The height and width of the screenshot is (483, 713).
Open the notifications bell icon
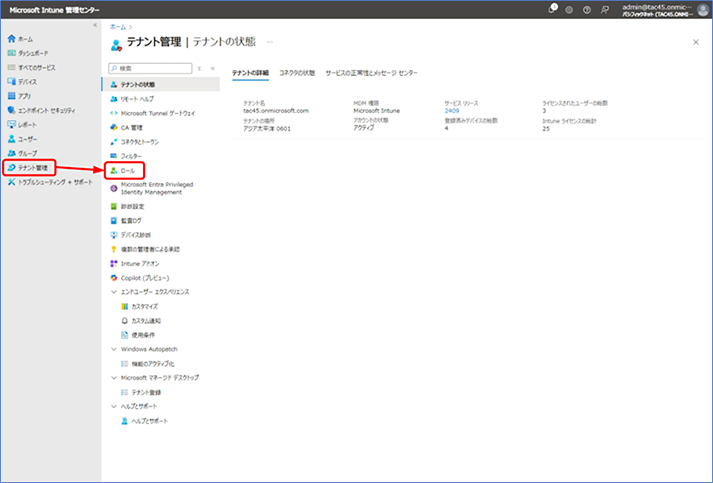pos(552,9)
